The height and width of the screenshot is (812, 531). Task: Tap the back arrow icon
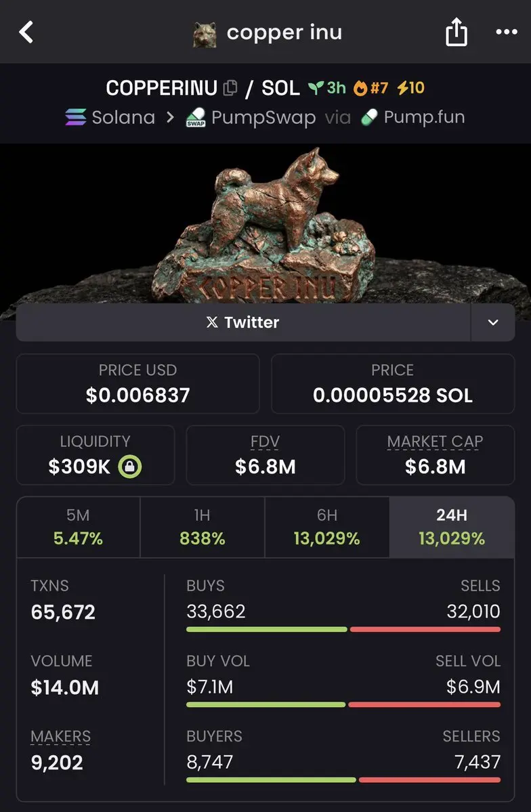point(26,32)
